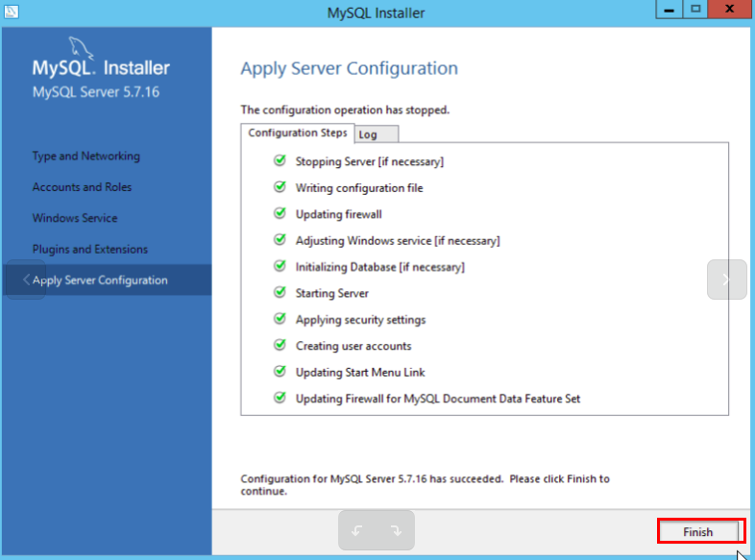Viewport: 755px width, 560px height.
Task: Click the rotate-left arrow icon at bottom
Action: (x=356, y=530)
